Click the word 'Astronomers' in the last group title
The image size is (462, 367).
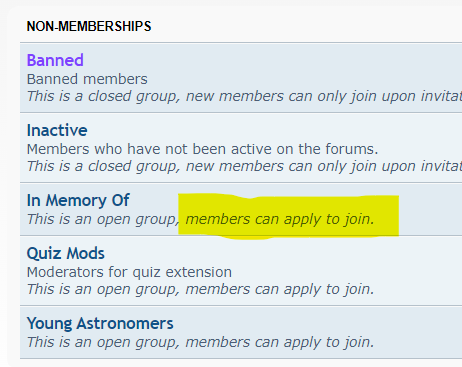tap(125, 324)
